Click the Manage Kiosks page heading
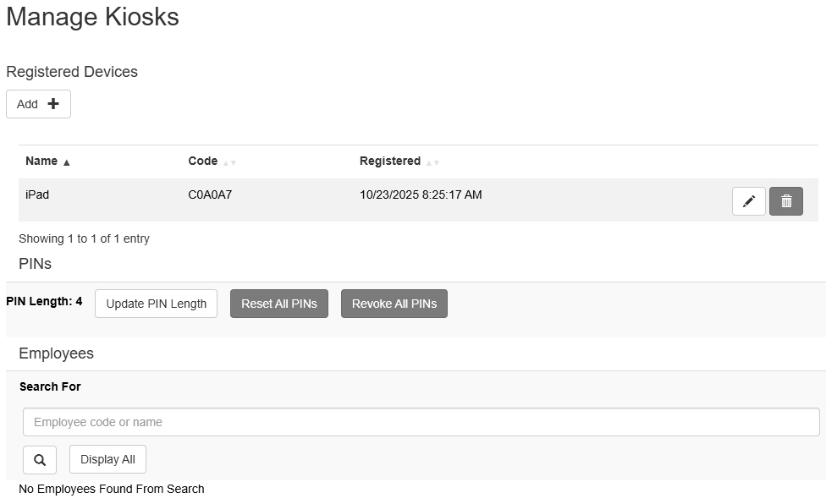Image resolution: width=826 pixels, height=504 pixels. point(92,17)
